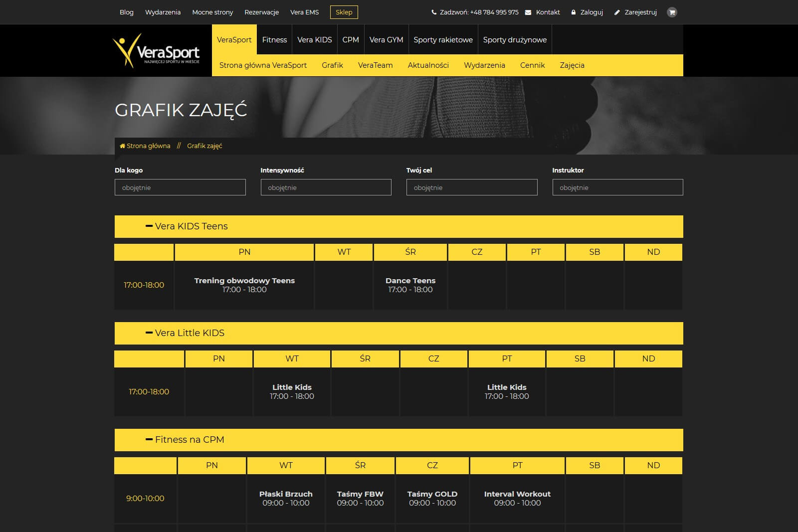Select Cennik in the yellow submenu
Viewport: 798px width, 532px height.
(532, 65)
